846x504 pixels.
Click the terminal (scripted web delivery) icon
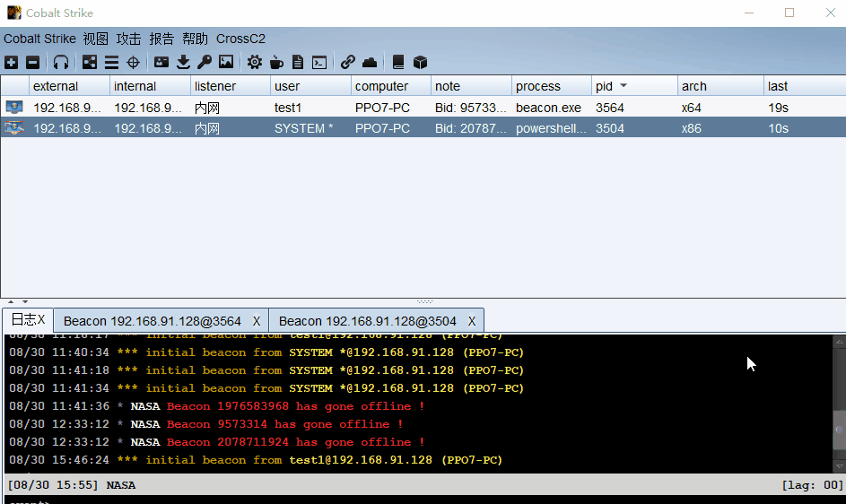point(319,63)
